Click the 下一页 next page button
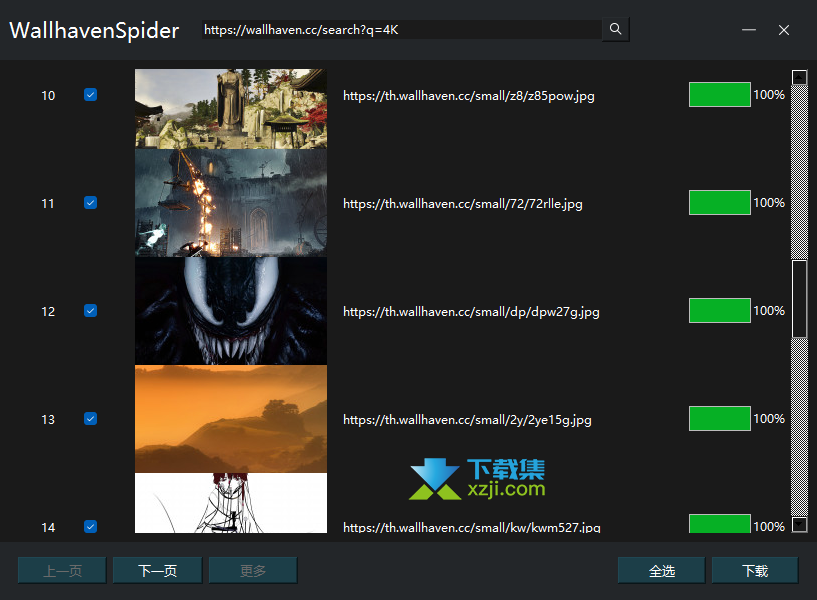The width and height of the screenshot is (817, 600). [x=157, y=570]
